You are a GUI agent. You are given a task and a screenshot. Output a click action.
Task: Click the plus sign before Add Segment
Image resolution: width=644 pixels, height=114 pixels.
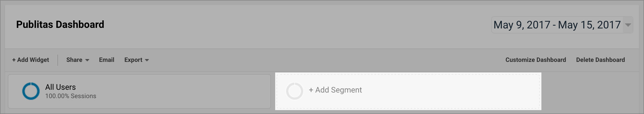click(311, 90)
